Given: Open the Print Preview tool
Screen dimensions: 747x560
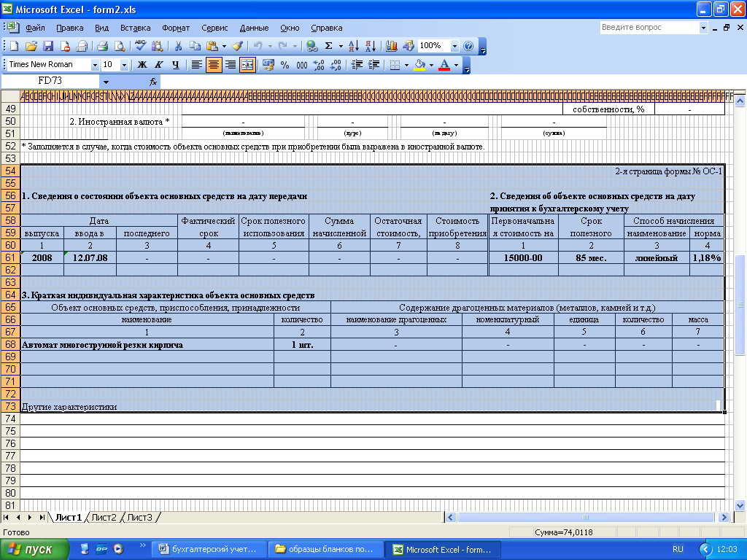Looking at the screenshot, I should 119,46.
